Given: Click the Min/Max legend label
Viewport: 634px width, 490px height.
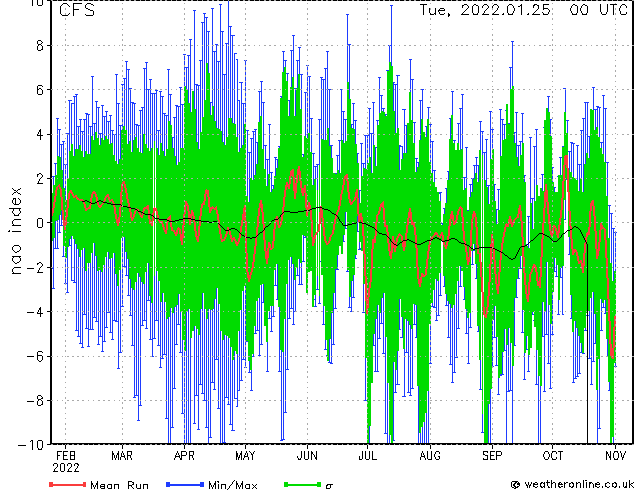Looking at the screenshot, I should tap(233, 485).
